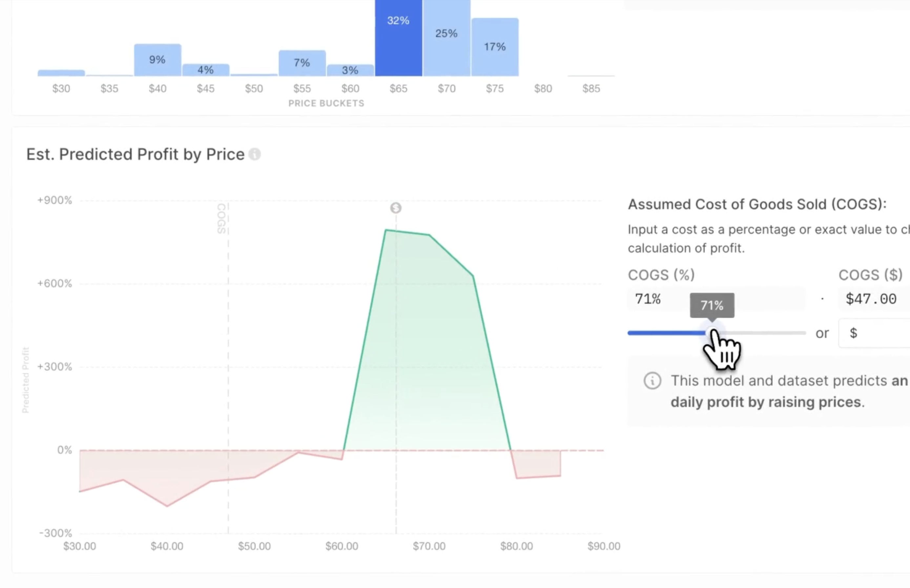
Task: Select the 9% bar in $40 bucket
Action: (x=157, y=60)
